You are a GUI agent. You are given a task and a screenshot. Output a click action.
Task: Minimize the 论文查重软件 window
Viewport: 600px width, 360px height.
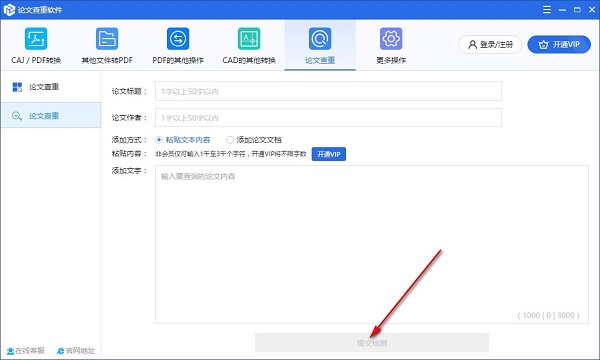[x=562, y=10]
